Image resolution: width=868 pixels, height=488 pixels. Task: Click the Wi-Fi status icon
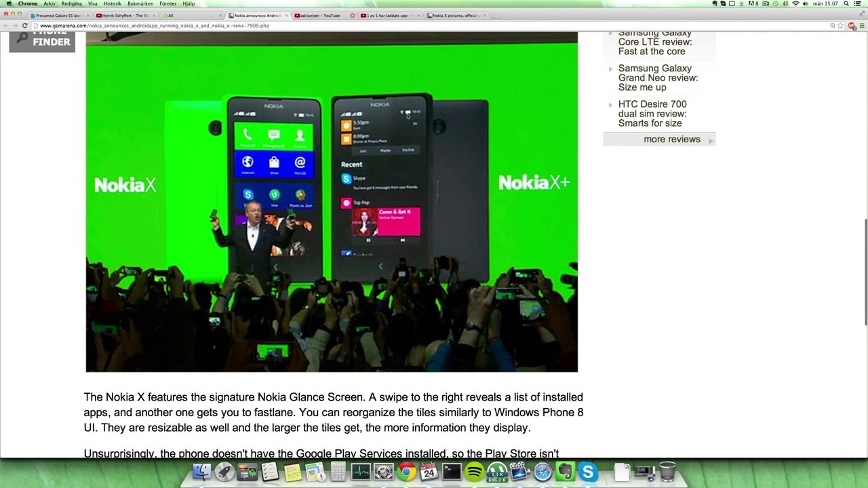pyautogui.click(x=795, y=3)
